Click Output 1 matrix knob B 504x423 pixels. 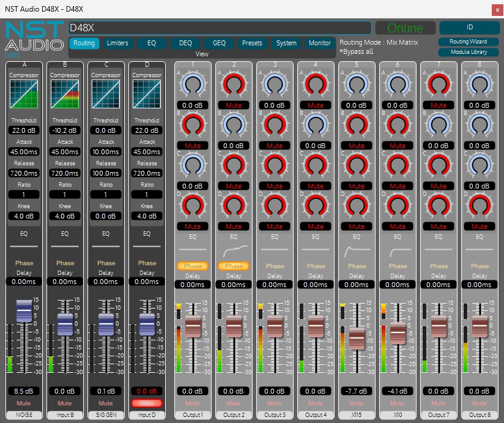coord(193,125)
